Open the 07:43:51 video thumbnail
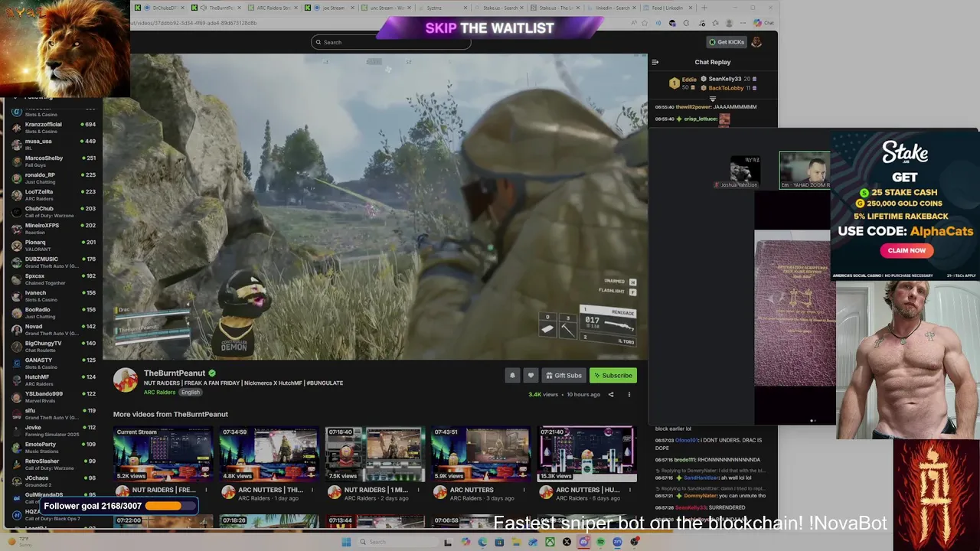The height and width of the screenshot is (551, 980). click(481, 455)
